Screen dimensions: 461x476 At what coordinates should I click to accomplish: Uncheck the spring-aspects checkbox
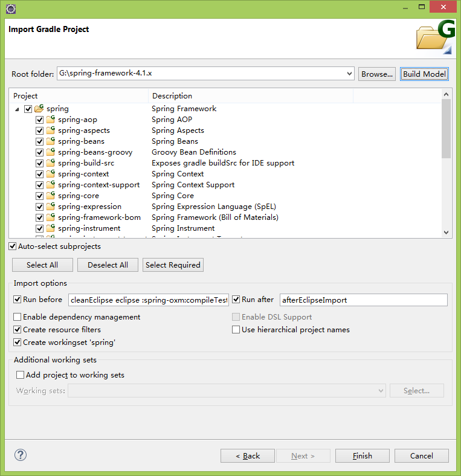[x=39, y=130]
